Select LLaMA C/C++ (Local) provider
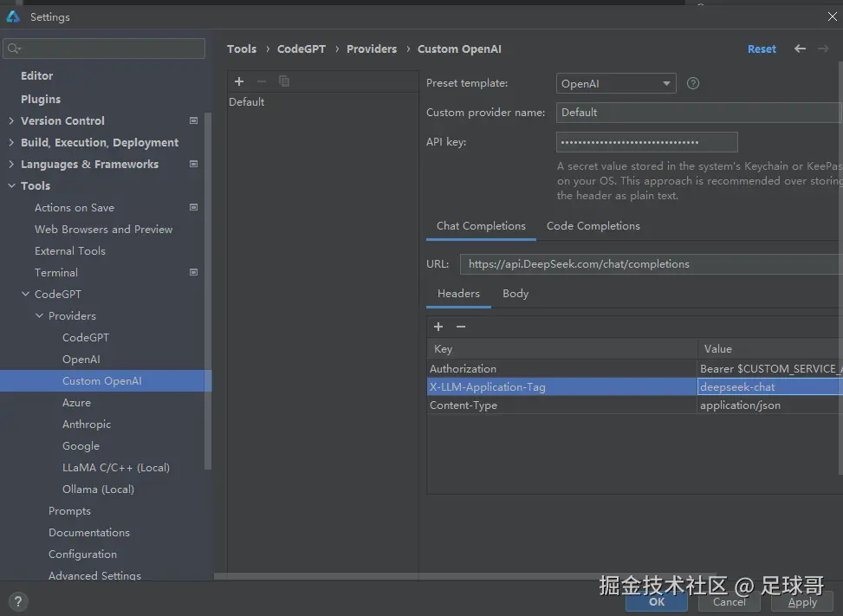The width and height of the screenshot is (843, 616). click(115, 468)
